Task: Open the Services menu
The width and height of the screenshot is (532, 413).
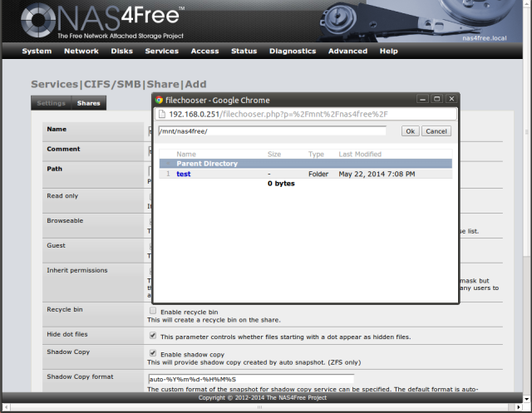Action: coord(162,52)
